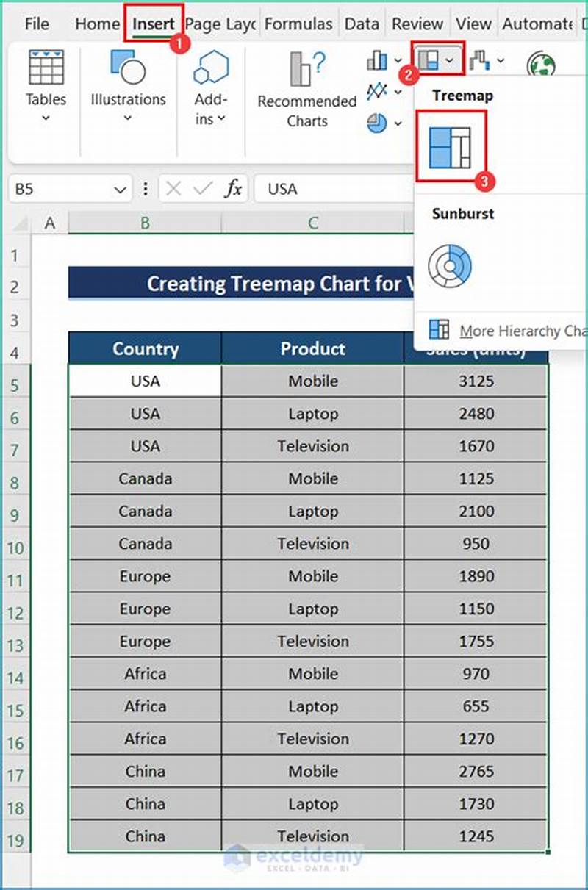Switch to the Formulas tab

(x=298, y=24)
